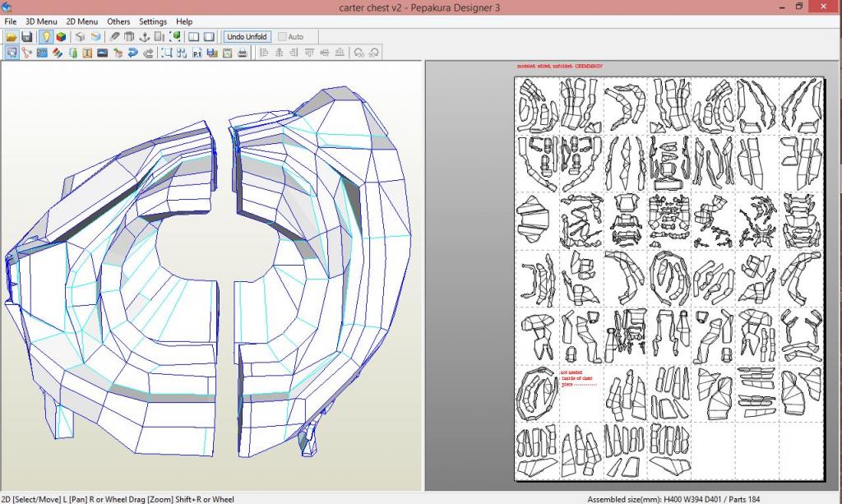The width and height of the screenshot is (842, 504).
Task: Open the Settings menu
Action: click(x=152, y=21)
